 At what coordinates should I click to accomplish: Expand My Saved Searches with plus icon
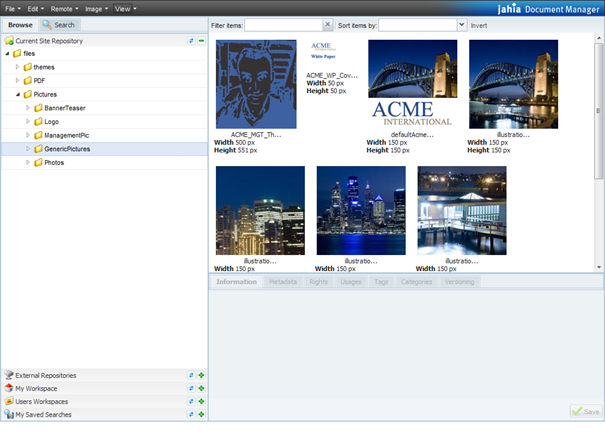click(201, 414)
